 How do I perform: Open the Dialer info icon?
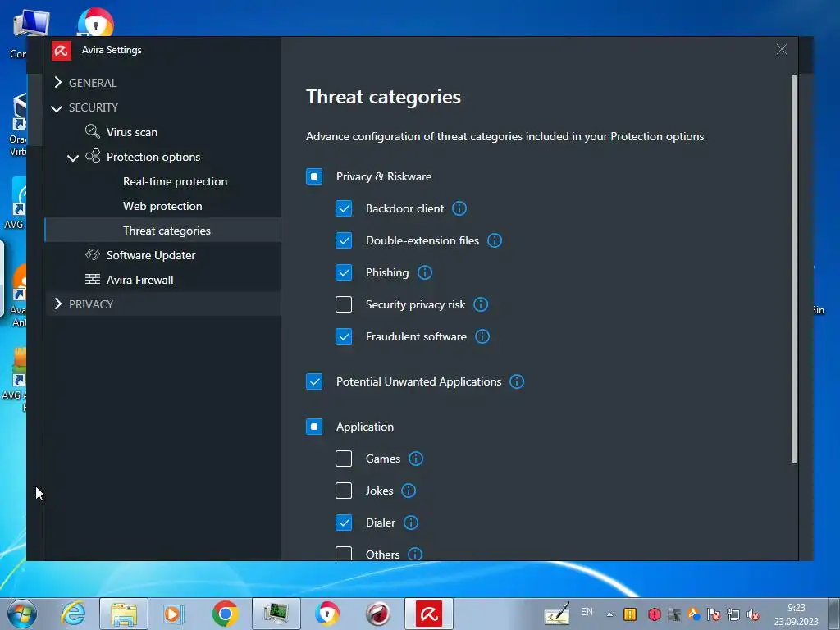point(410,523)
